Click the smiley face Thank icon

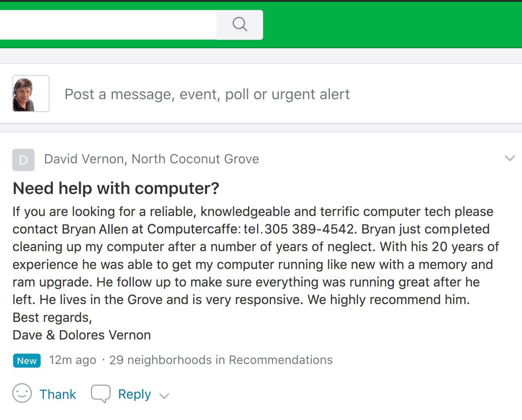[x=22, y=393]
